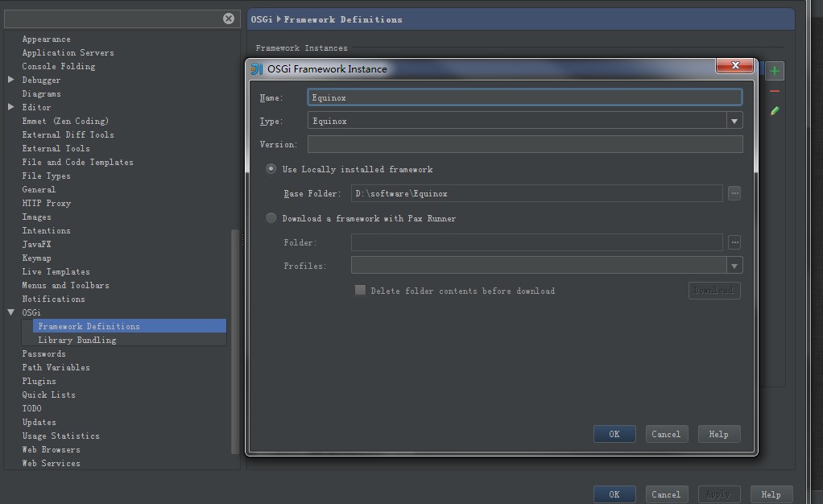
Task: Click OK in the Settings window
Action: click(x=614, y=494)
